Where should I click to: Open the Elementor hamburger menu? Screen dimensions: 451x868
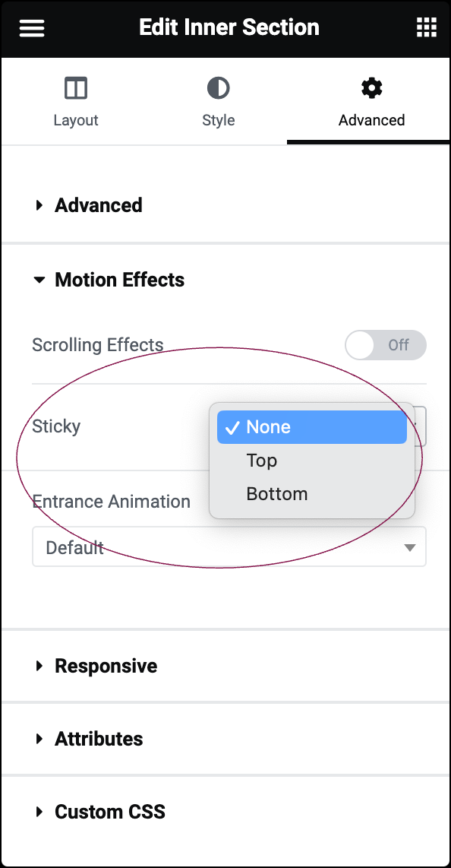(x=31, y=27)
